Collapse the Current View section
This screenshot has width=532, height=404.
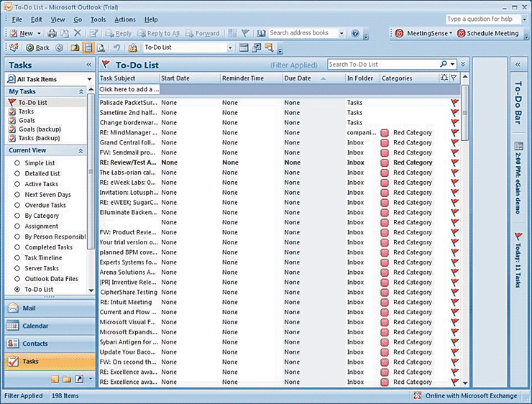coord(81,151)
